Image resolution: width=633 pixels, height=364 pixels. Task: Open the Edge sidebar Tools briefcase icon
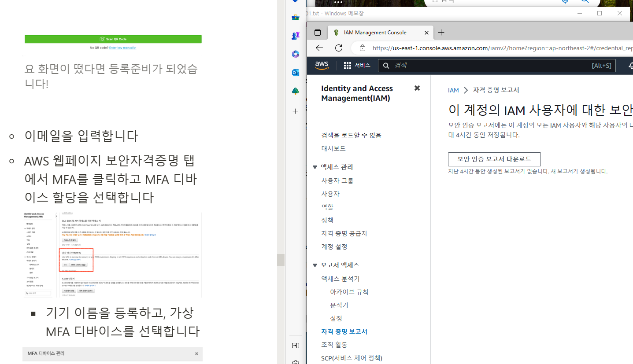[x=296, y=18]
